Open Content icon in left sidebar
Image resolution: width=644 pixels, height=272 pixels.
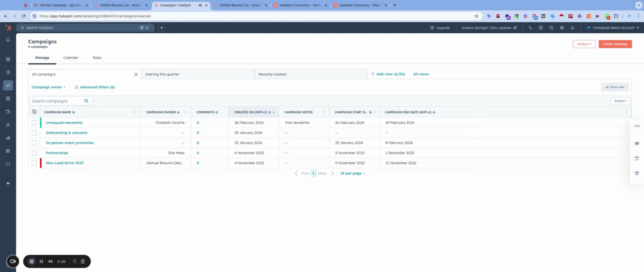click(x=8, y=98)
